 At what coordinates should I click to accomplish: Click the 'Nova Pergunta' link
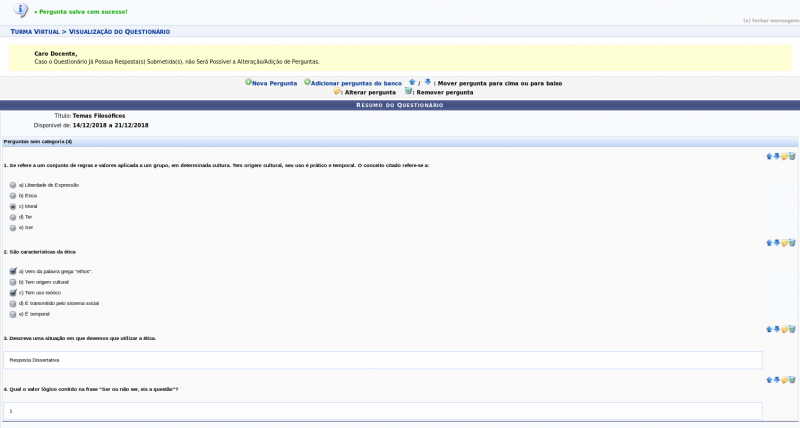tap(273, 83)
